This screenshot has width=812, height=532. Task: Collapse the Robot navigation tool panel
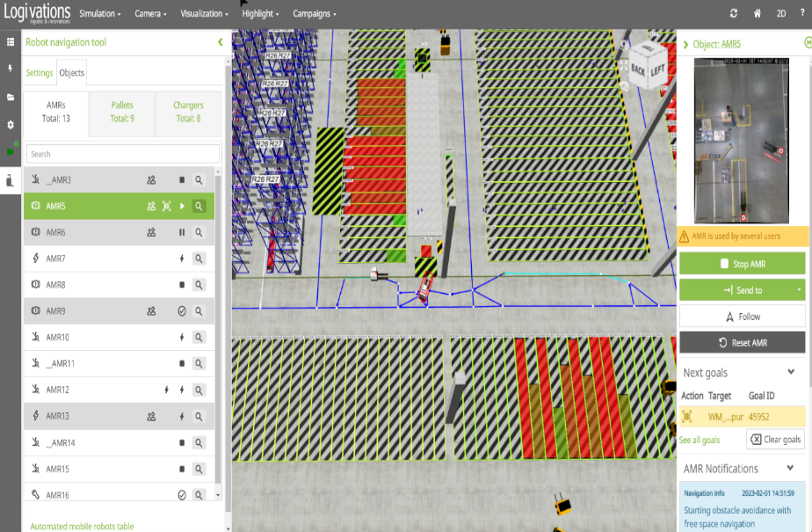tap(220, 42)
